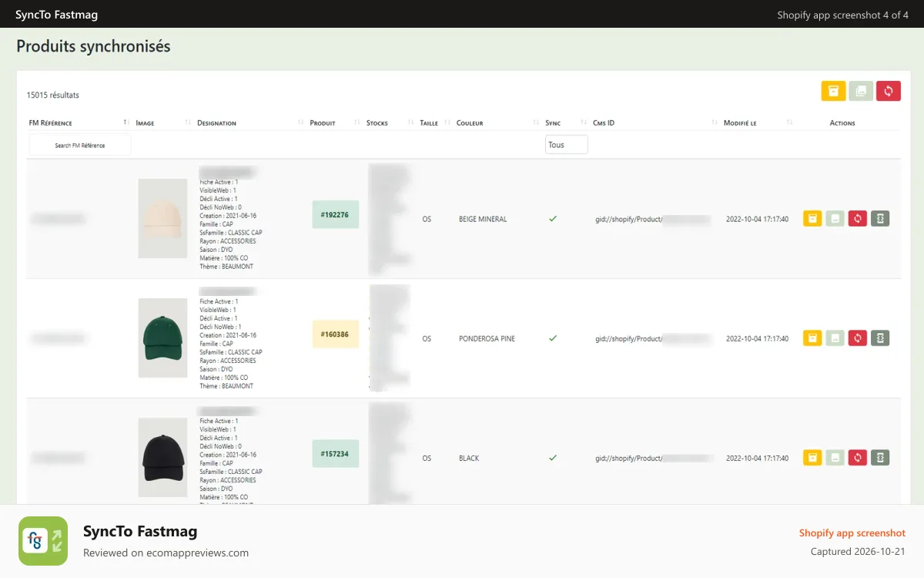Archive the BLACK product row
The width and height of the screenshot is (924, 578).
812,458
